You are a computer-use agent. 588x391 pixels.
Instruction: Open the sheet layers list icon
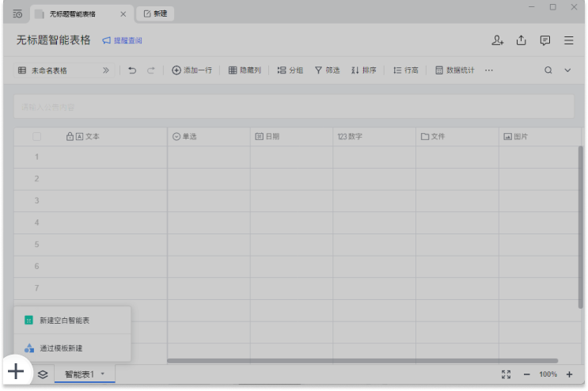coord(43,374)
